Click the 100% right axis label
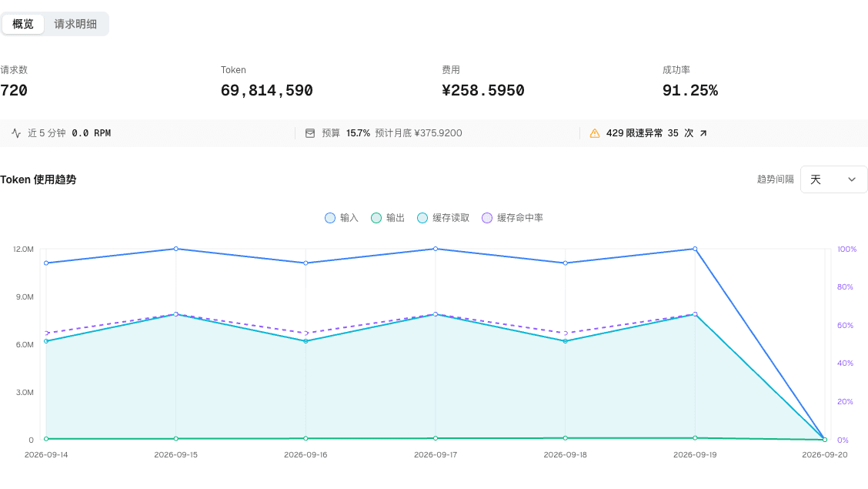 [x=847, y=250]
